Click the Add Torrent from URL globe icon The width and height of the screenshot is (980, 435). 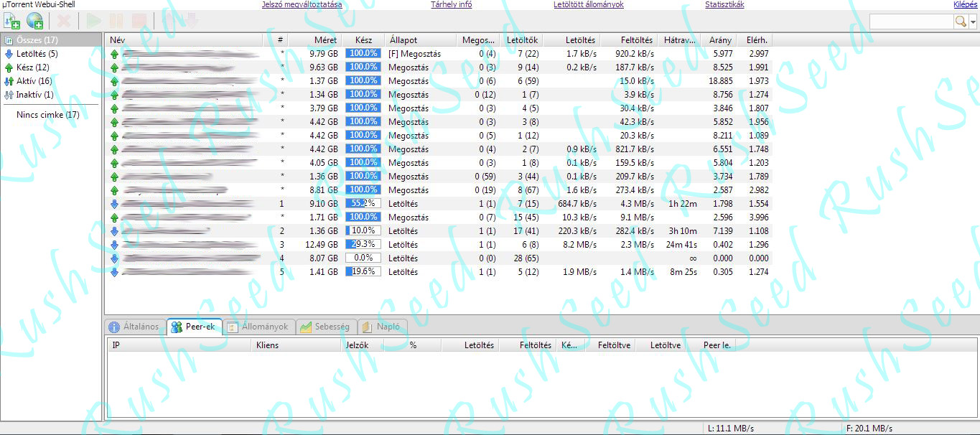[34, 22]
